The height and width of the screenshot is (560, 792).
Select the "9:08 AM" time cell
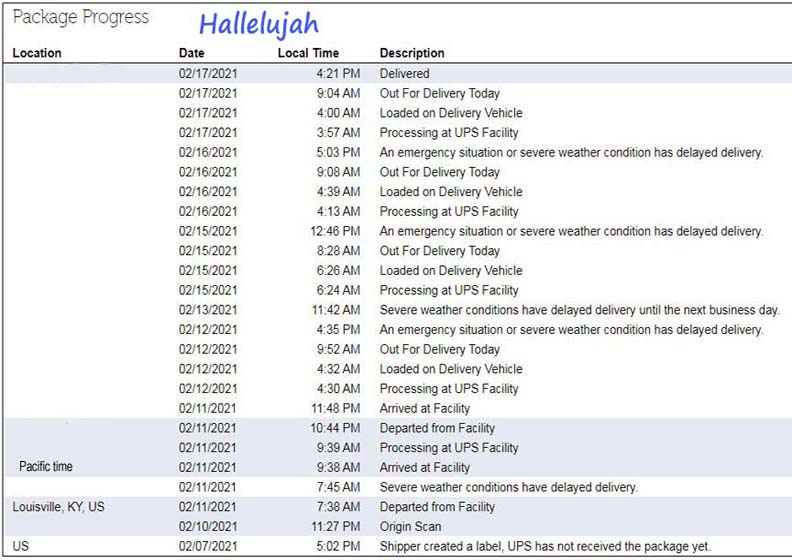coord(338,172)
